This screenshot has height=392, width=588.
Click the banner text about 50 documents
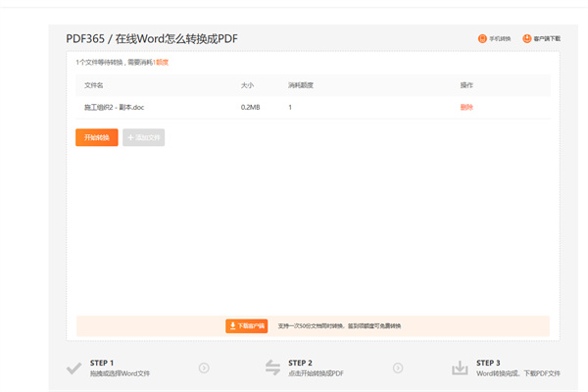coord(339,326)
